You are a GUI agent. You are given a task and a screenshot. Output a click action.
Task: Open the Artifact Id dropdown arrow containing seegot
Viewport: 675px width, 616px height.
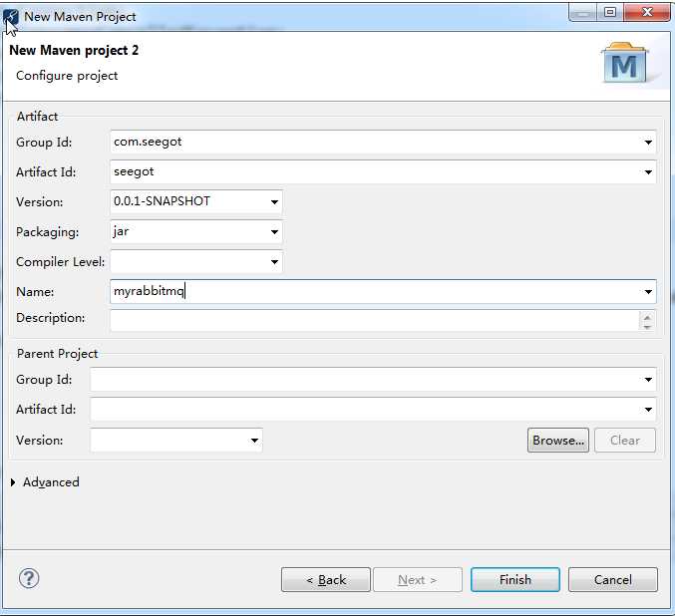[x=648, y=172]
